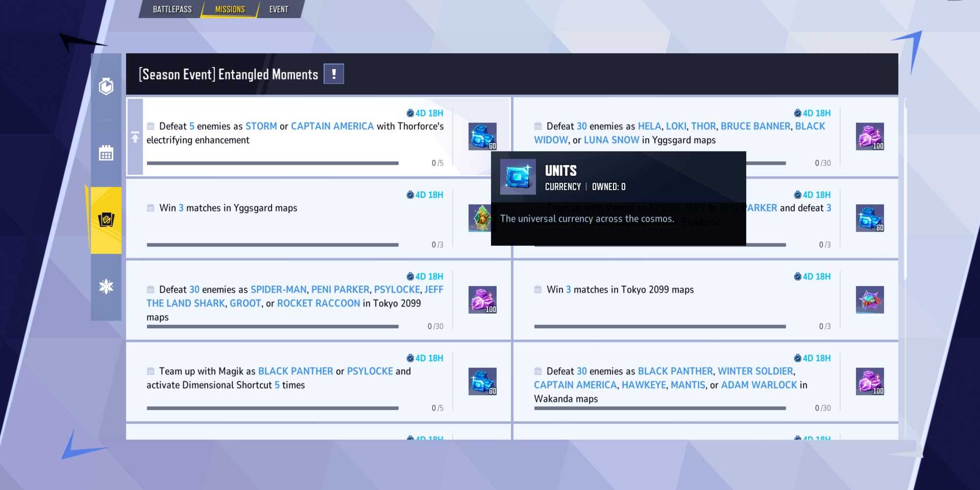
Task: Click the progress bar of the Storm mission
Action: click(272, 163)
